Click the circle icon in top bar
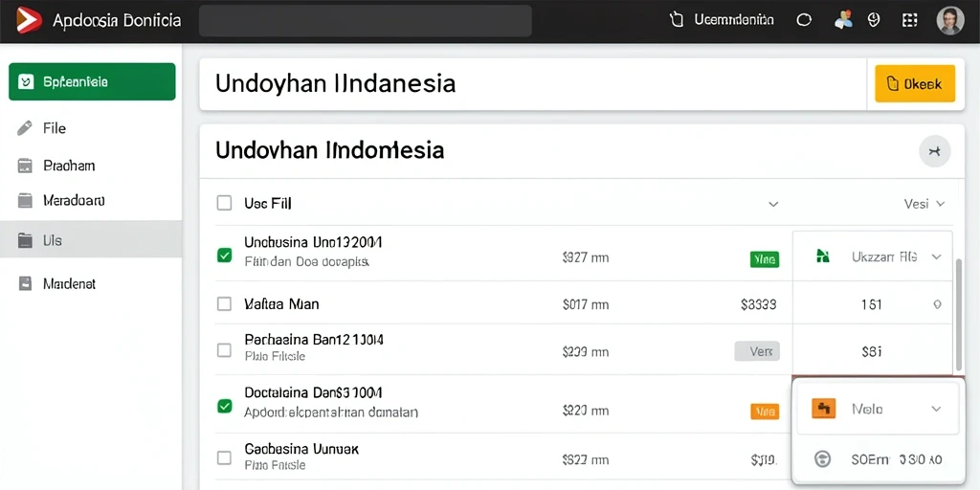The height and width of the screenshot is (490, 980). coord(804,21)
